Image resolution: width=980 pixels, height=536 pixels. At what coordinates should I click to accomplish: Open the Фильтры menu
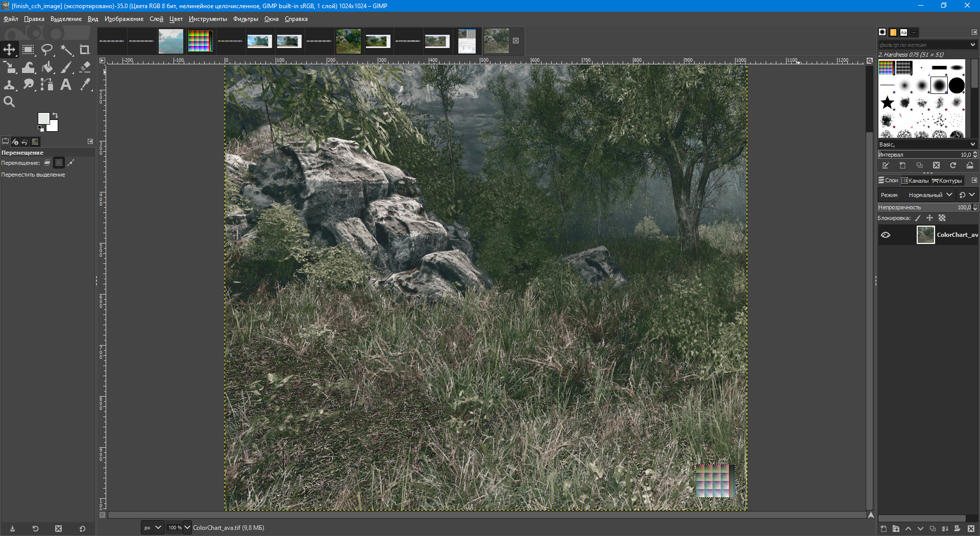(x=246, y=19)
